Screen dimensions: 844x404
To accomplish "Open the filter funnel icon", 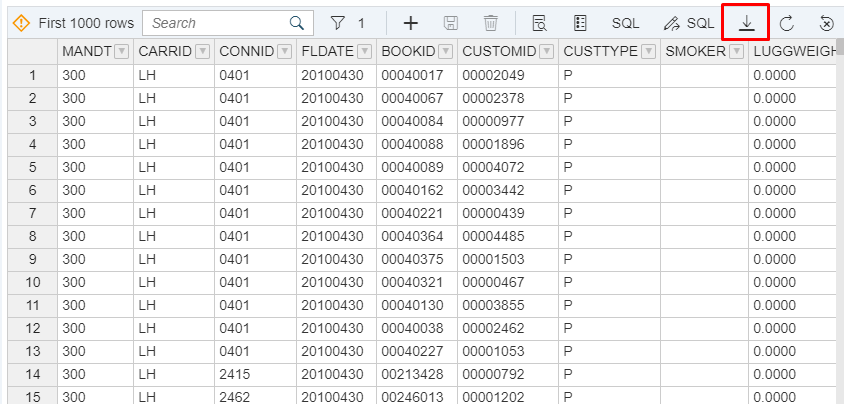I will point(337,23).
